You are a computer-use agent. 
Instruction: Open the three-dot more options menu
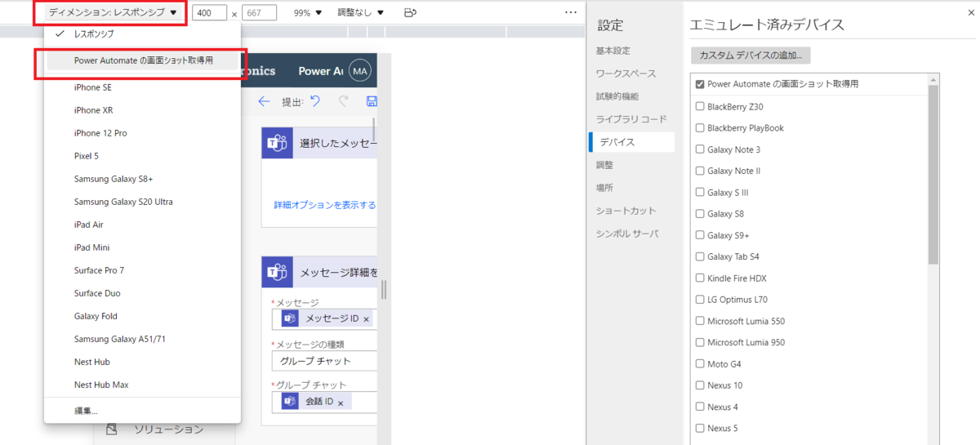click(571, 13)
